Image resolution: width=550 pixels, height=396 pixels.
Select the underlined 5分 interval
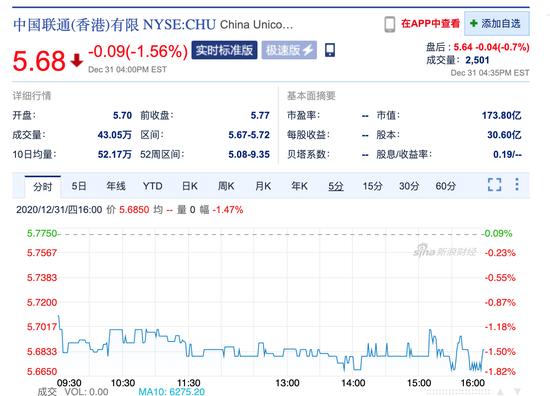pyautogui.click(x=336, y=186)
